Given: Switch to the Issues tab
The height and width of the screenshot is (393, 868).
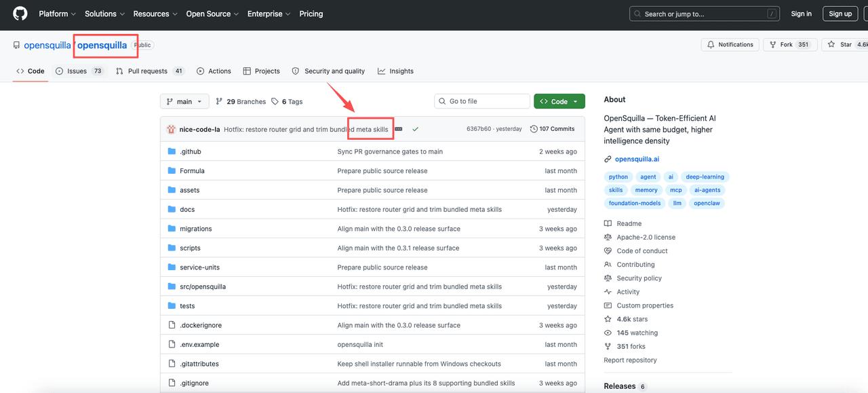Looking at the screenshot, I should (x=79, y=71).
